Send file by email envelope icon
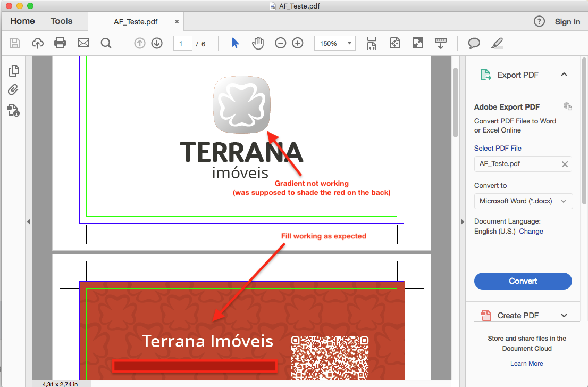The image size is (588, 387). coord(83,43)
